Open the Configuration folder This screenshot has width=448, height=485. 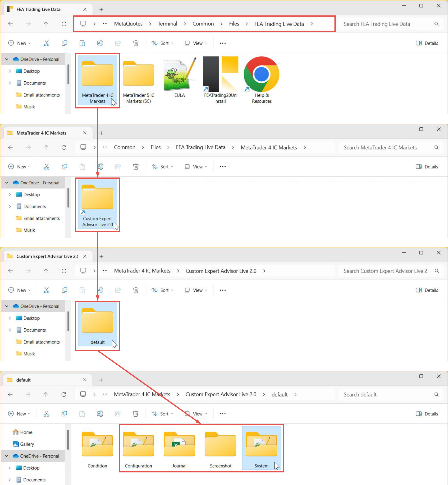pos(138,450)
